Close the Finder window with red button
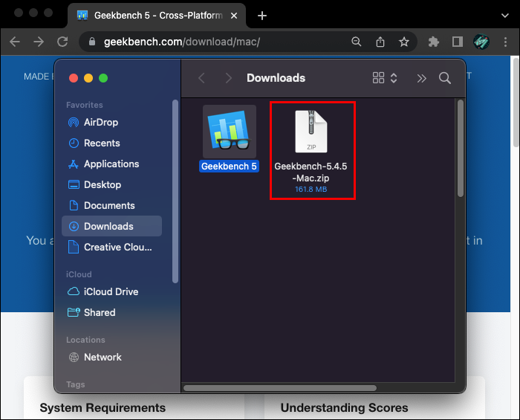Image resolution: width=520 pixels, height=420 pixels. click(74, 78)
